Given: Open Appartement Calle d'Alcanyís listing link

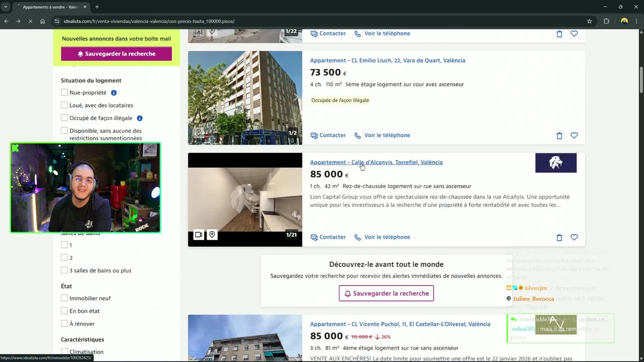Looking at the screenshot, I should pos(376,162).
